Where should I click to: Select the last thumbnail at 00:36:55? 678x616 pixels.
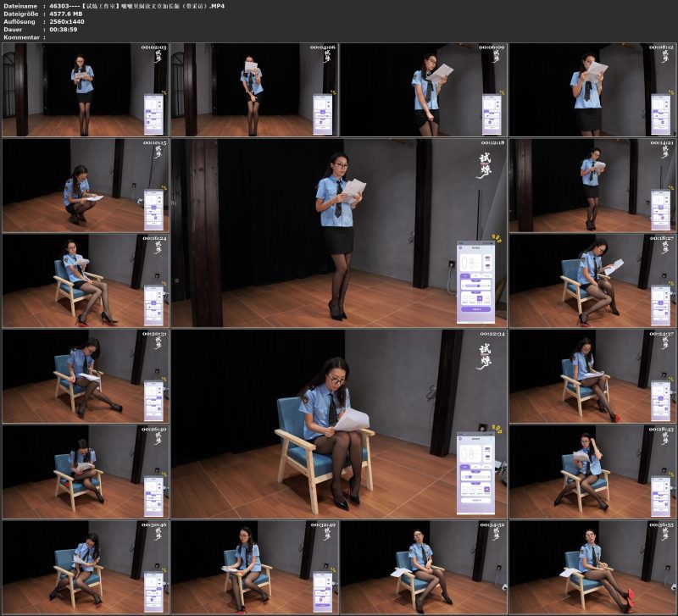[592, 566]
